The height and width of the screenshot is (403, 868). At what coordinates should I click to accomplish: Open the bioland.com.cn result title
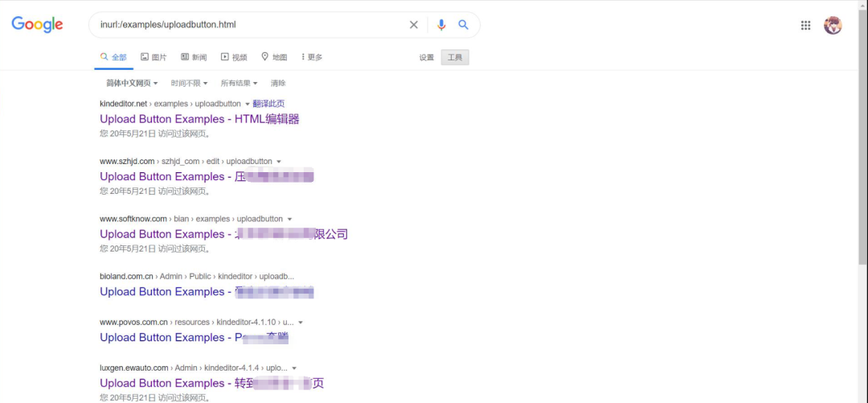pos(207,291)
